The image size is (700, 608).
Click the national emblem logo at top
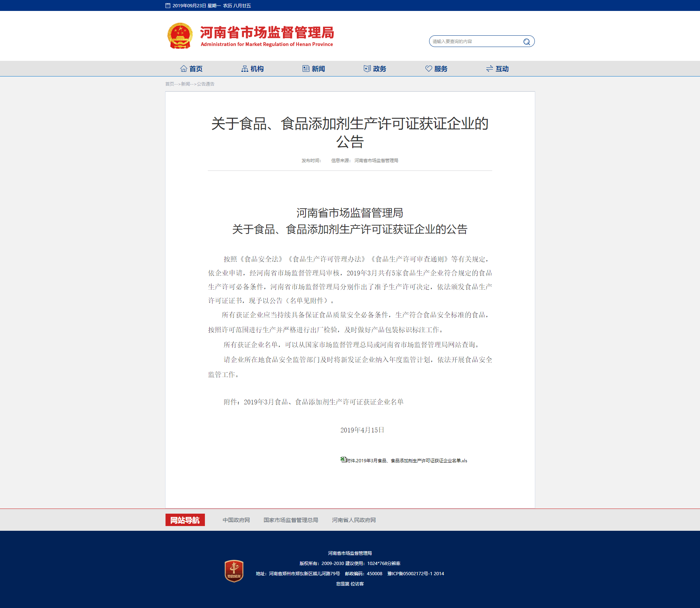[x=179, y=35]
